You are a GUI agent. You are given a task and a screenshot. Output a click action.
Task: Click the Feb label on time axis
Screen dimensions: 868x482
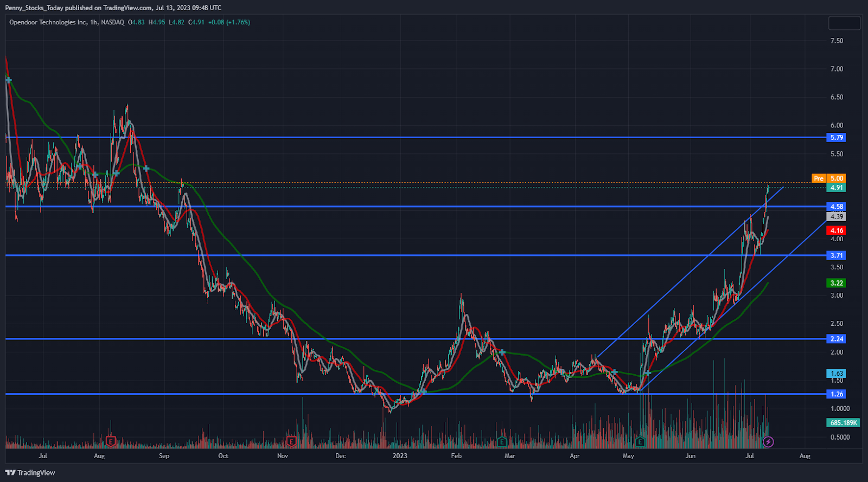point(456,456)
